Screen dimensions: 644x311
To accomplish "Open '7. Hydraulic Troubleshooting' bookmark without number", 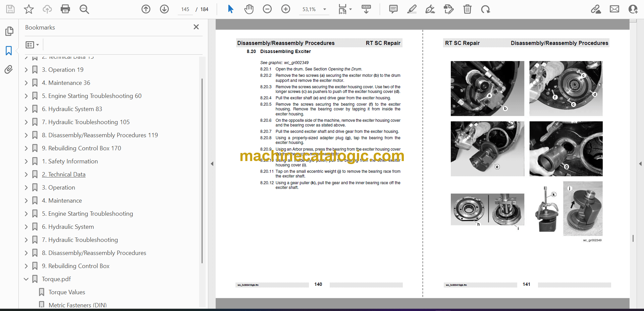I will tap(80, 240).
